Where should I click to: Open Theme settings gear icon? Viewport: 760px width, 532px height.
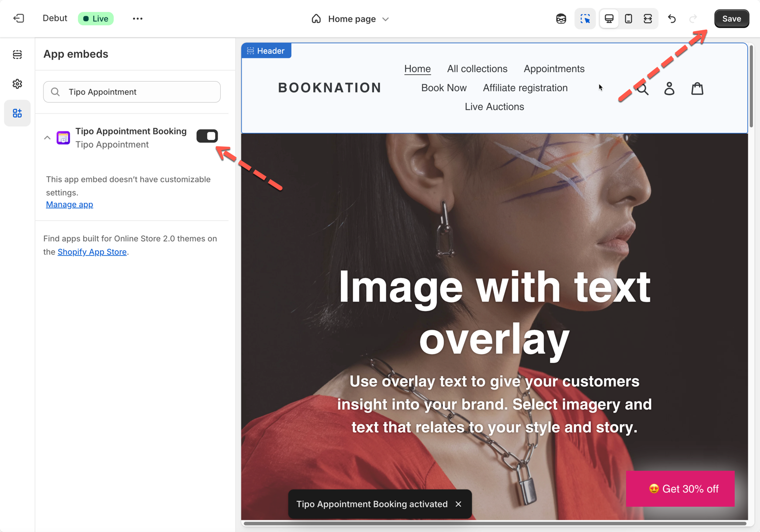(x=17, y=84)
